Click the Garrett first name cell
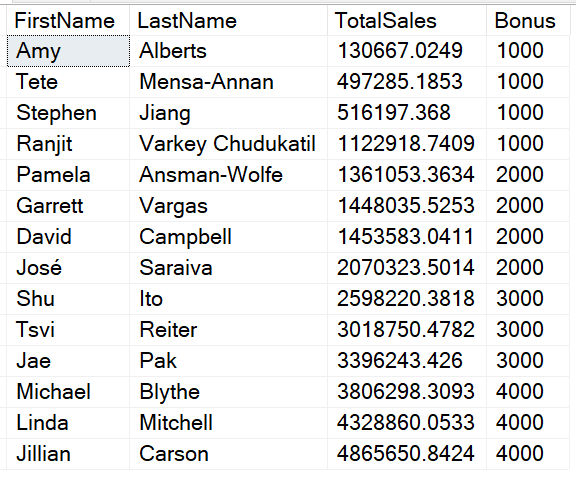 [68, 206]
